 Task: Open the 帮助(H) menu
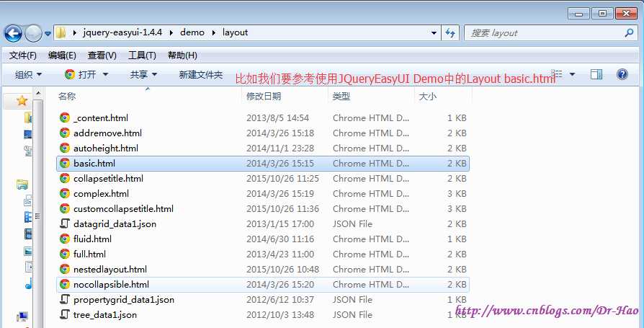click(182, 56)
